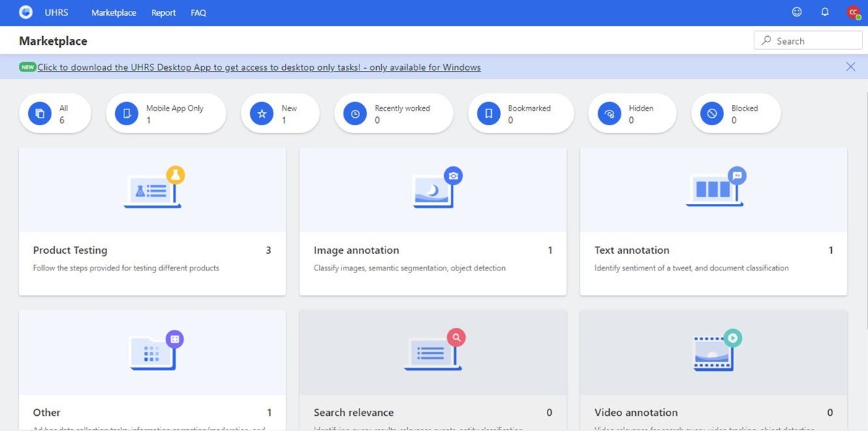Open the Product Testing card title
Viewport: 868px width, 431px height.
tap(70, 250)
